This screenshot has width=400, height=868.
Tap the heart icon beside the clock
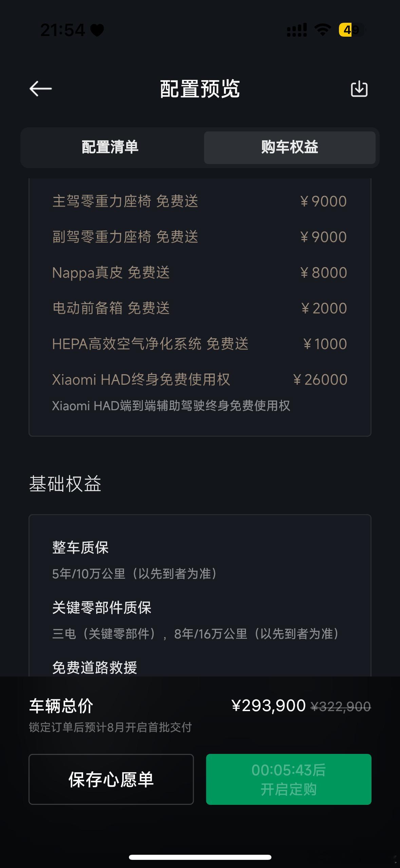coord(97,31)
